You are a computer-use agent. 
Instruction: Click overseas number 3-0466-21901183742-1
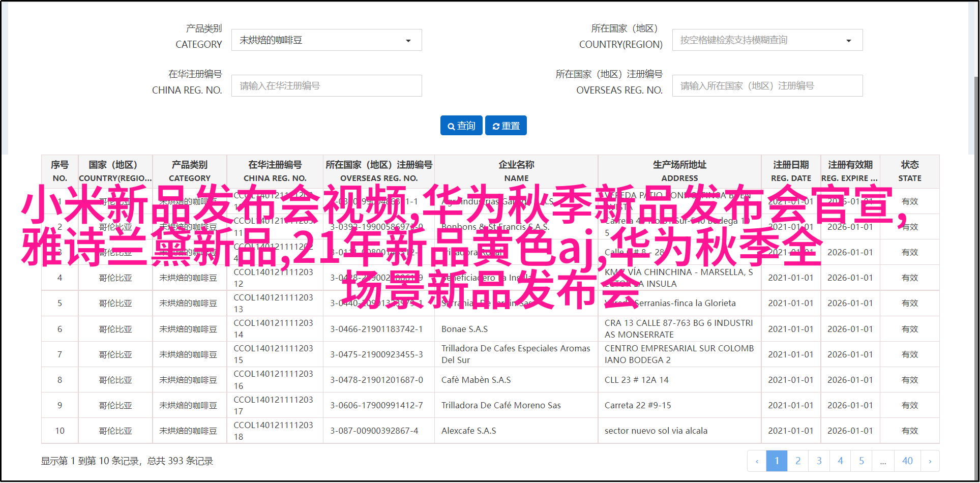pyautogui.click(x=376, y=329)
